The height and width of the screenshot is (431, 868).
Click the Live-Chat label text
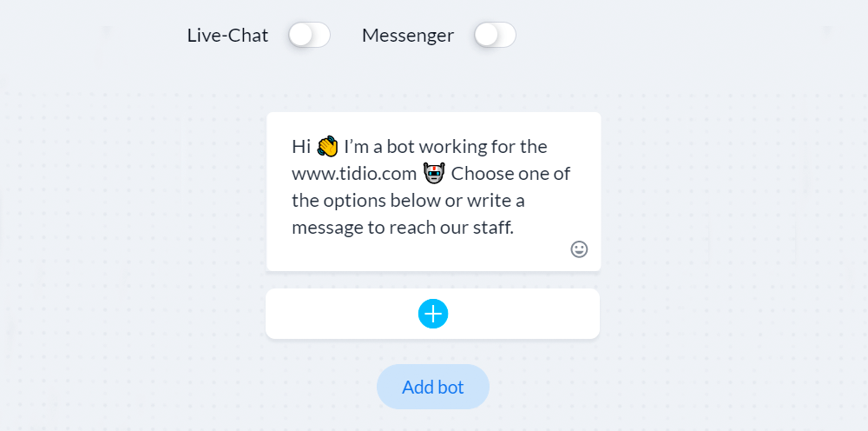tap(227, 36)
